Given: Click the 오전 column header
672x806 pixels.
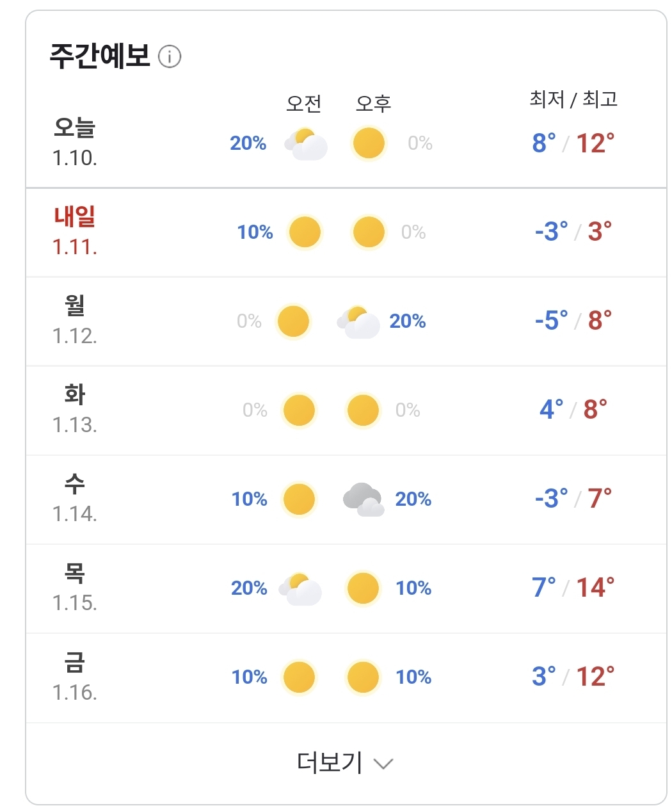Looking at the screenshot, I should 303,103.
